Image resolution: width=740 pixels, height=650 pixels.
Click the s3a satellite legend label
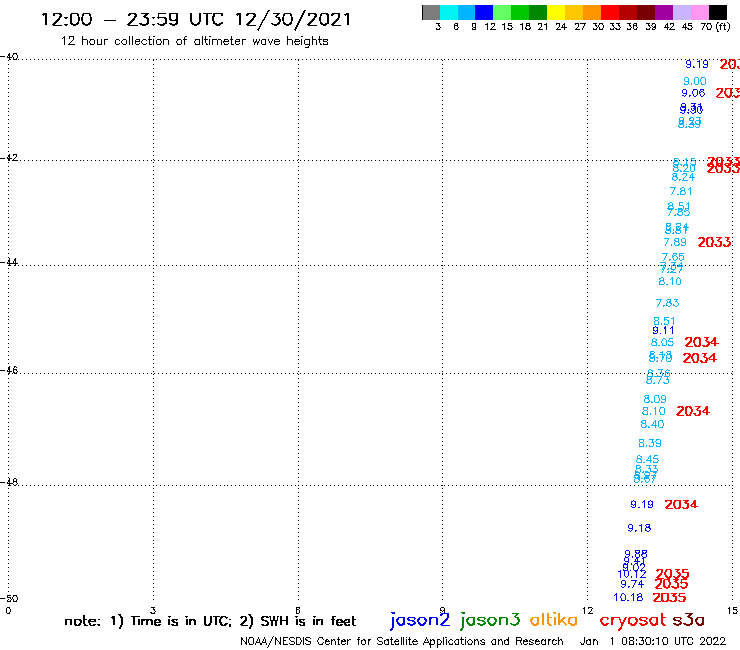pos(689,620)
